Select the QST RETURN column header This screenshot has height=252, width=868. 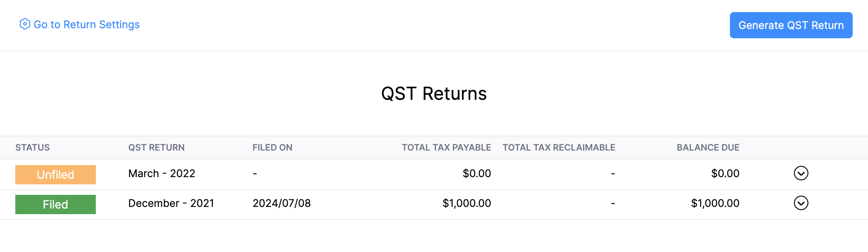tap(156, 147)
